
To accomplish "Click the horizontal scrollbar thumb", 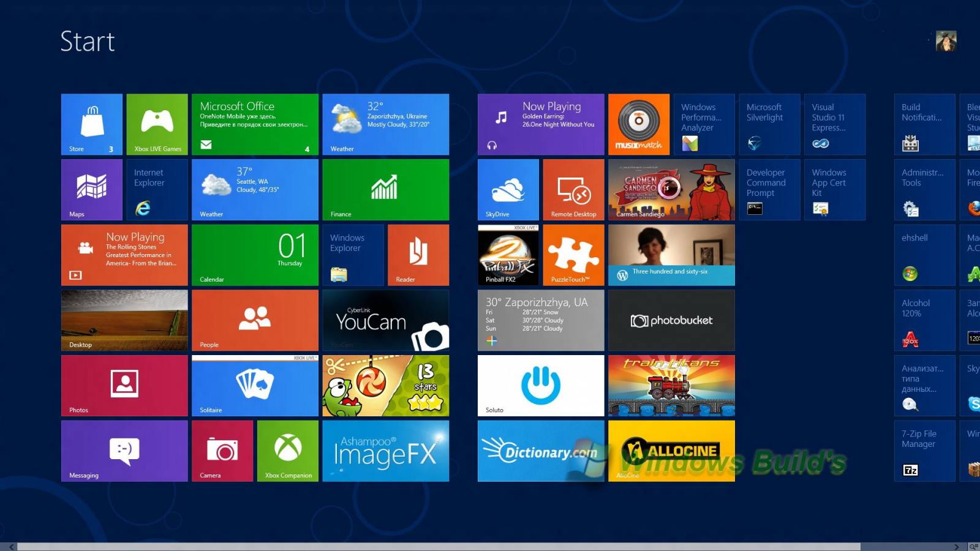I will (x=439, y=547).
